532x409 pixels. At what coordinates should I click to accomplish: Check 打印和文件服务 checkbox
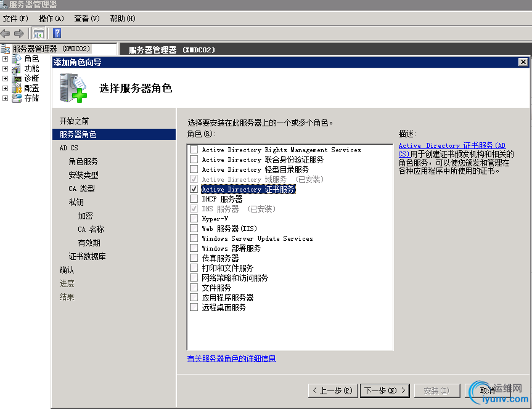coord(194,267)
